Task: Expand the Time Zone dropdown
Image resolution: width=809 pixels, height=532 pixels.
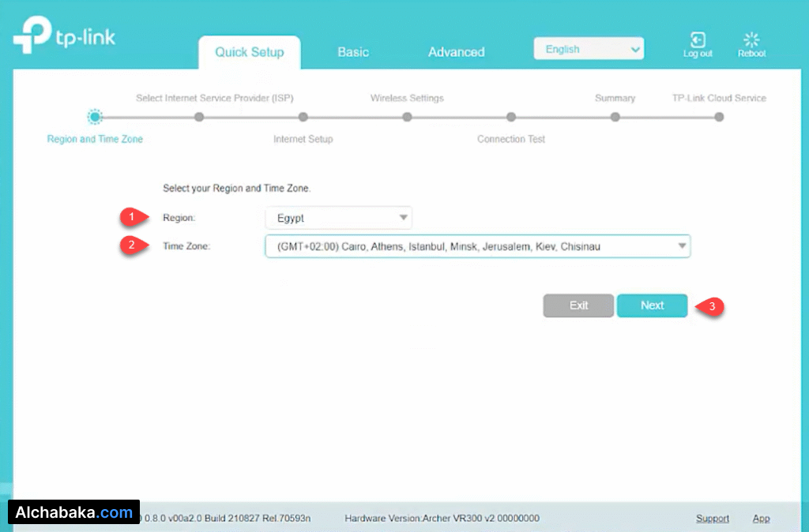Action: click(477, 247)
